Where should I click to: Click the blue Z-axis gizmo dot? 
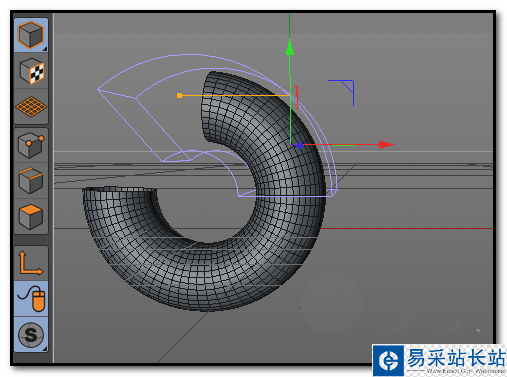click(300, 145)
